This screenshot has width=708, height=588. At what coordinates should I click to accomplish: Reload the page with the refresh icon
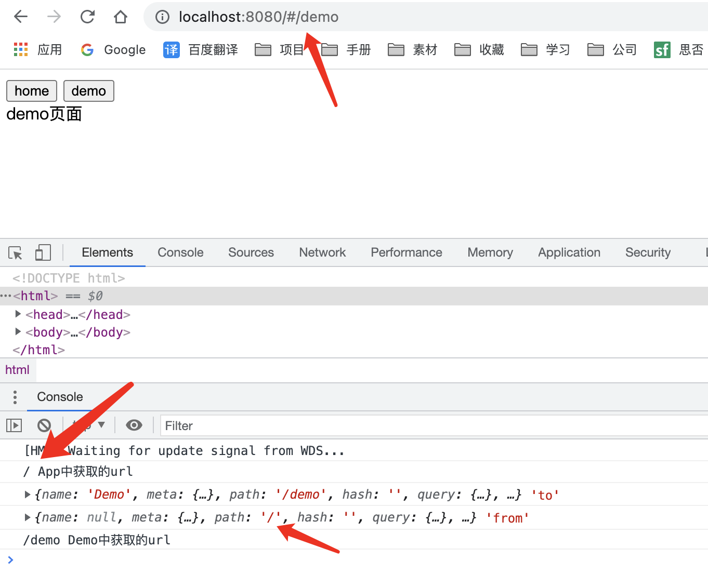pos(87,17)
